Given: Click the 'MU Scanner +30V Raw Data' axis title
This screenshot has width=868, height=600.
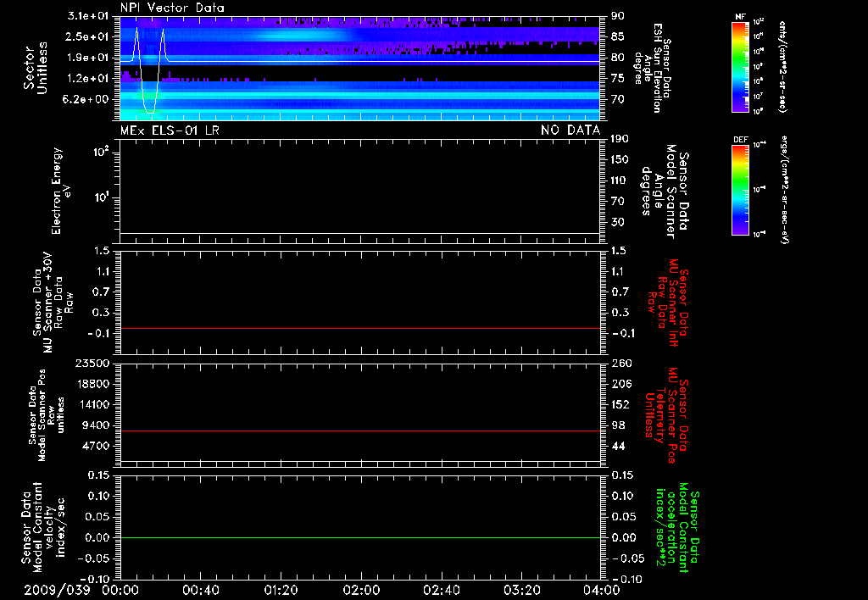Looking at the screenshot, I should pos(53,303).
